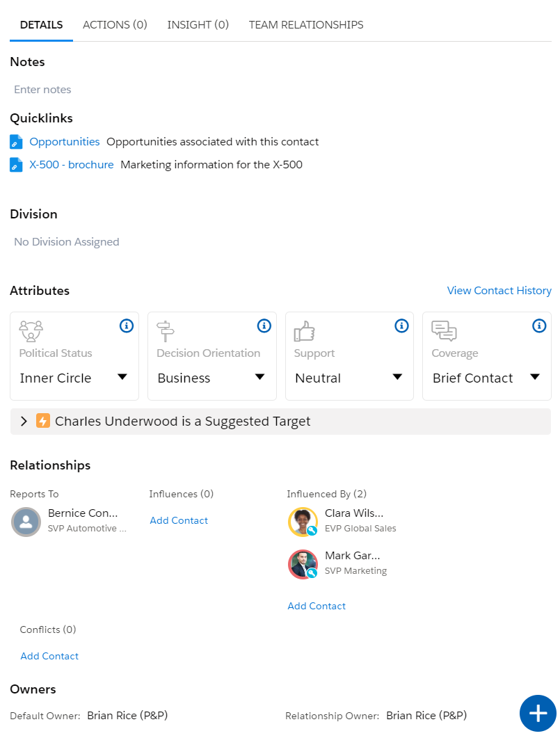Click the orange lightning Suggested Target icon
The width and height of the screenshot is (560, 754).
[x=43, y=422]
